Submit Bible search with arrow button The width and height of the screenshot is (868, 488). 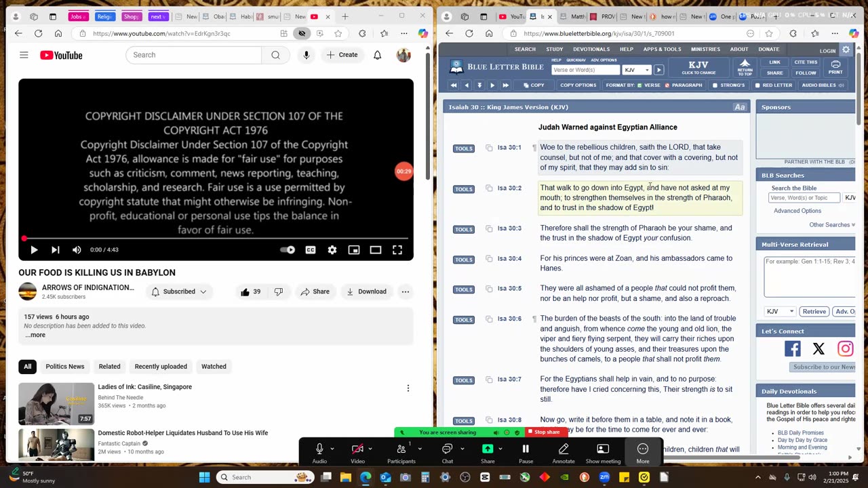[658, 70]
